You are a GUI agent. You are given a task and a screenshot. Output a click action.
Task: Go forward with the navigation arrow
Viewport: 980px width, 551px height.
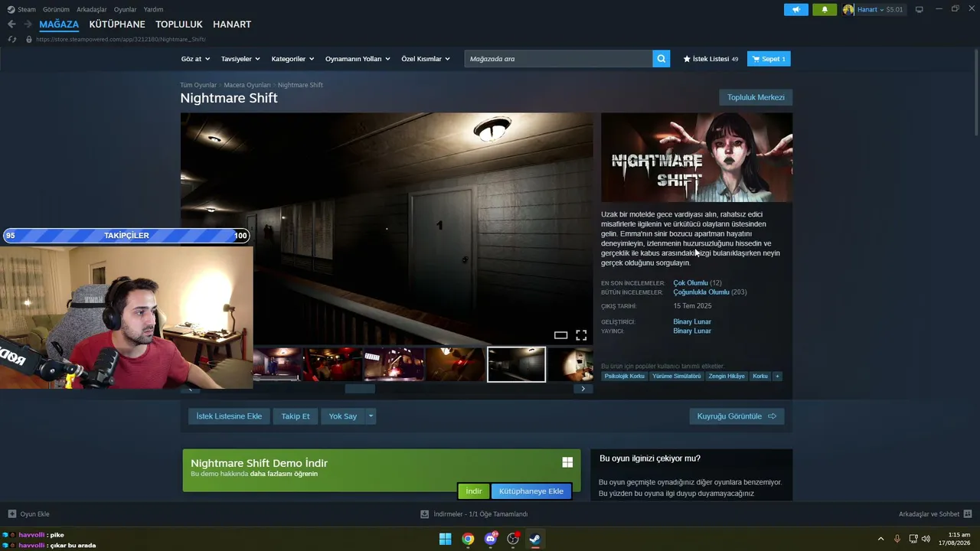coord(28,24)
